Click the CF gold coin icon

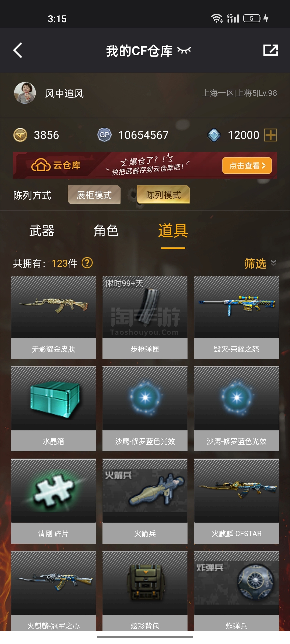click(x=20, y=135)
